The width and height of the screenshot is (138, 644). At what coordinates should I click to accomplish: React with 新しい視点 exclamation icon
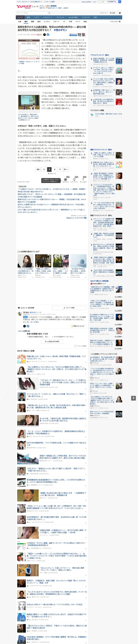pos(83,179)
